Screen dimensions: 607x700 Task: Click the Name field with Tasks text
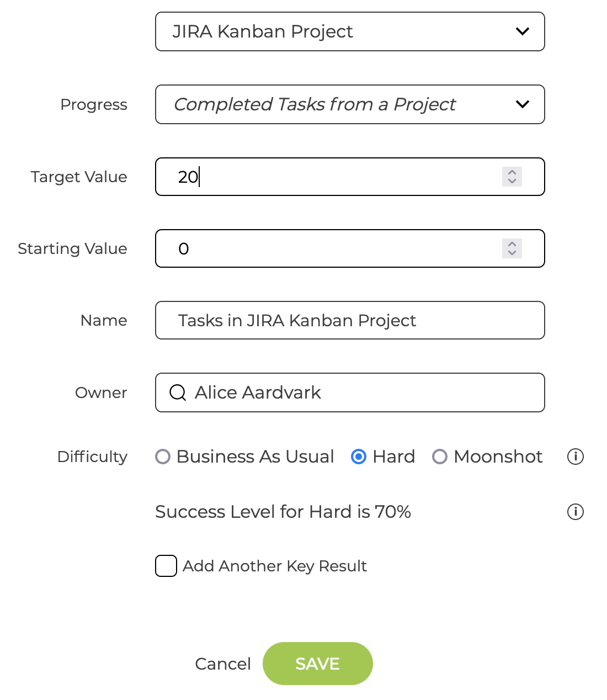click(350, 320)
